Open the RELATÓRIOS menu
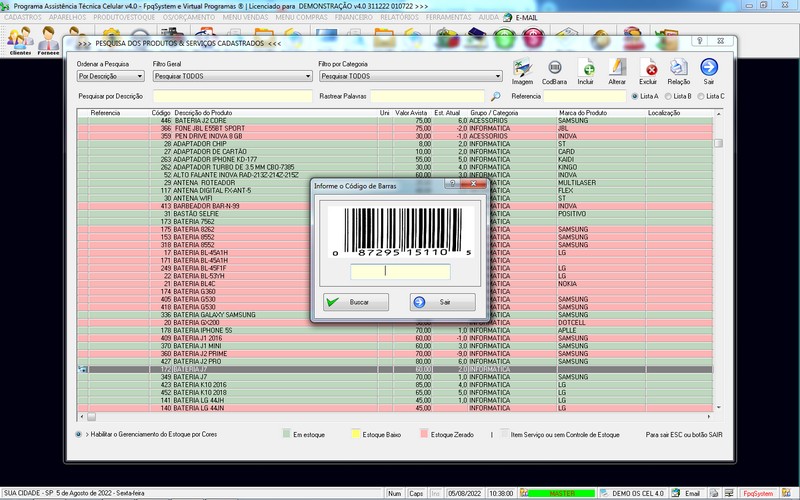This screenshot has width=800, height=500. (x=399, y=17)
